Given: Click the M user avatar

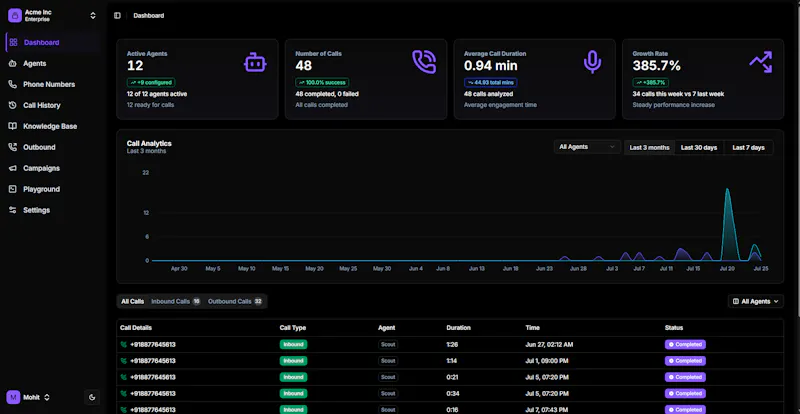Looking at the screenshot, I should (x=13, y=397).
